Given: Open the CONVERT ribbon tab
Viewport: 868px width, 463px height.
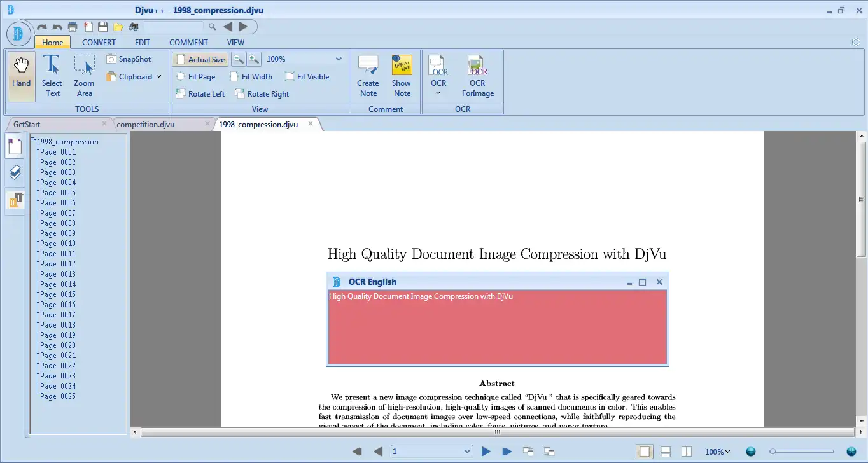Looking at the screenshot, I should pos(99,42).
